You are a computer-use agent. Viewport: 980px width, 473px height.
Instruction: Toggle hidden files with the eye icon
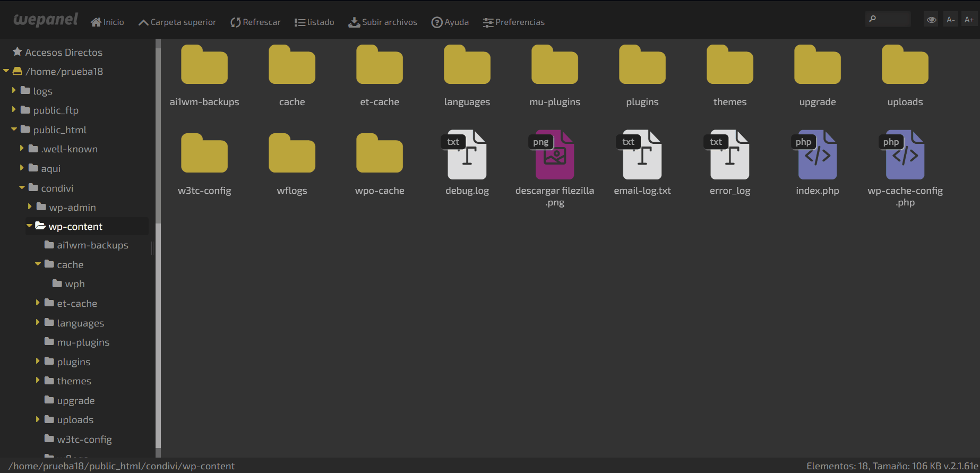point(931,20)
